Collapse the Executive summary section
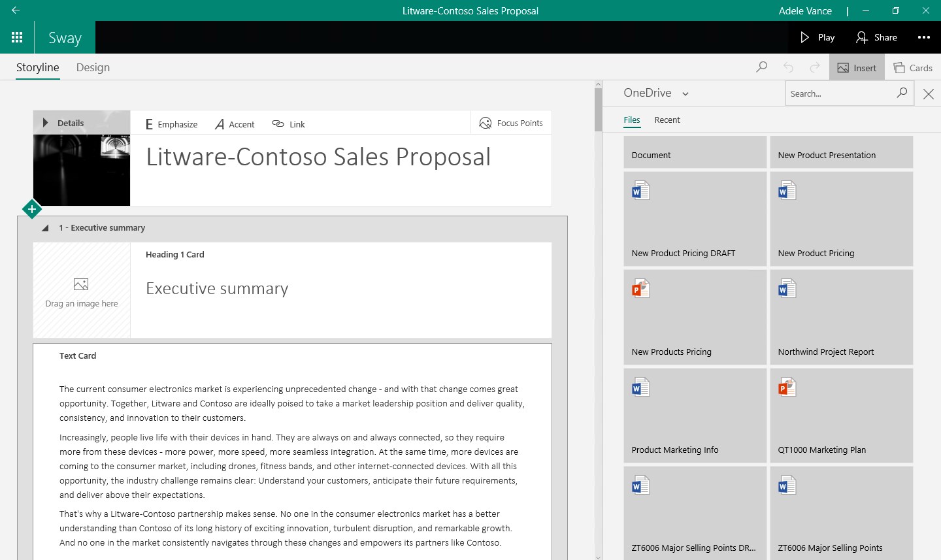941x560 pixels. pos(45,228)
